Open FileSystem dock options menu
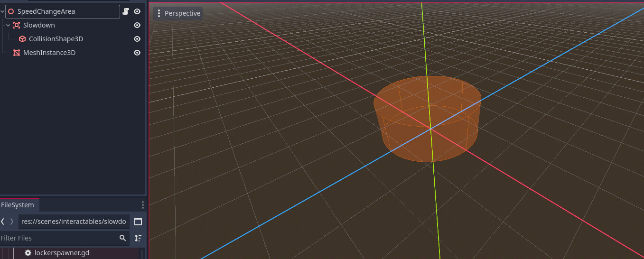 click(142, 205)
